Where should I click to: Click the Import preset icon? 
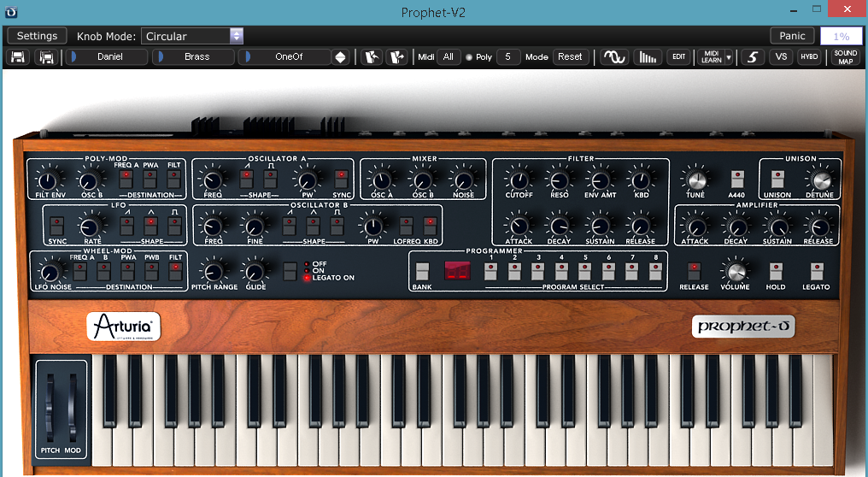pyautogui.click(x=372, y=57)
